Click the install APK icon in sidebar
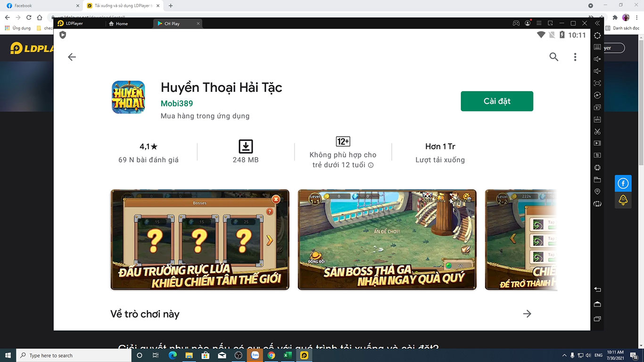The image size is (644, 362). [597, 120]
